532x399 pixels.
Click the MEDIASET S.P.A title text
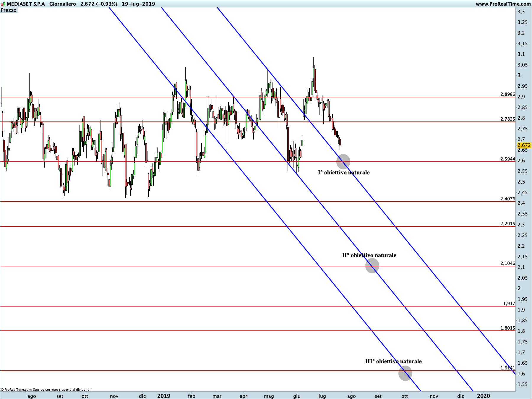click(26, 4)
